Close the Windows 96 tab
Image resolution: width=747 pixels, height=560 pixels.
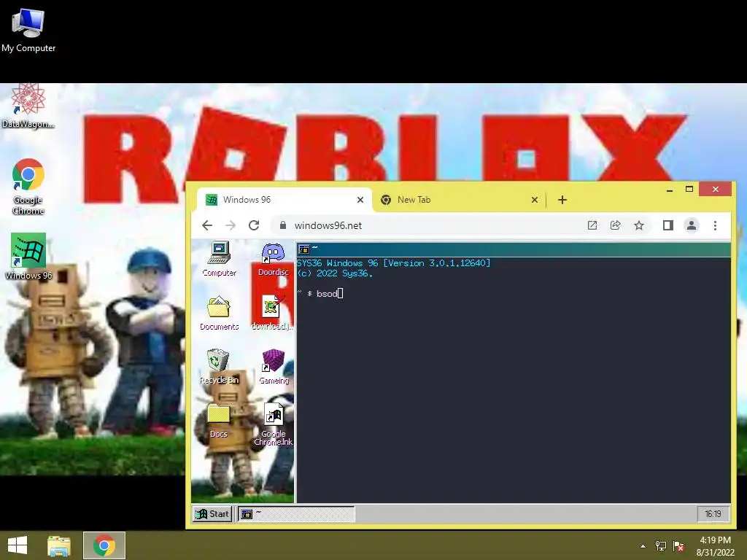click(x=360, y=200)
